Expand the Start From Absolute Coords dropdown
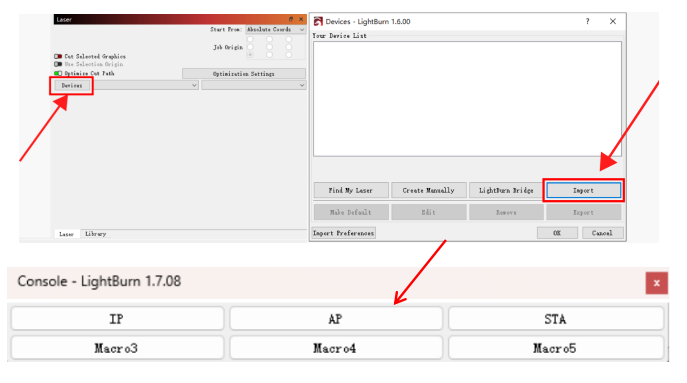 click(x=275, y=29)
